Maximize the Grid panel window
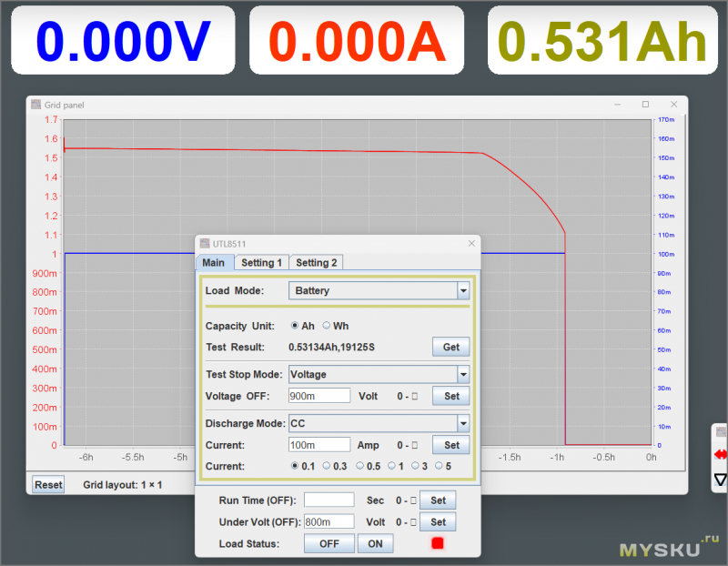 coord(645,105)
